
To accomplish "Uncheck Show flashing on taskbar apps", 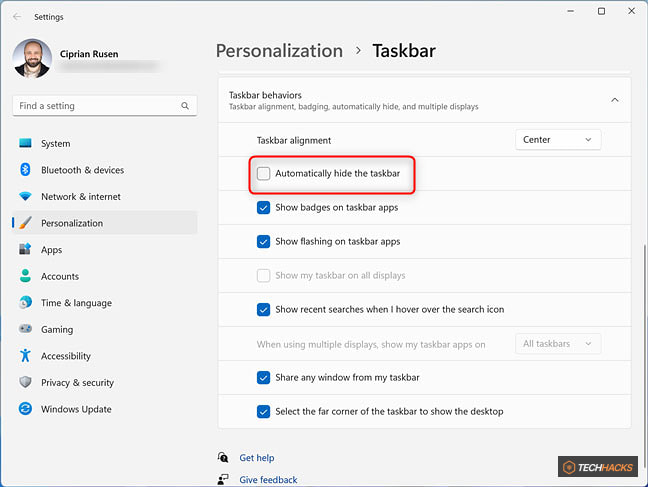I will tap(263, 241).
